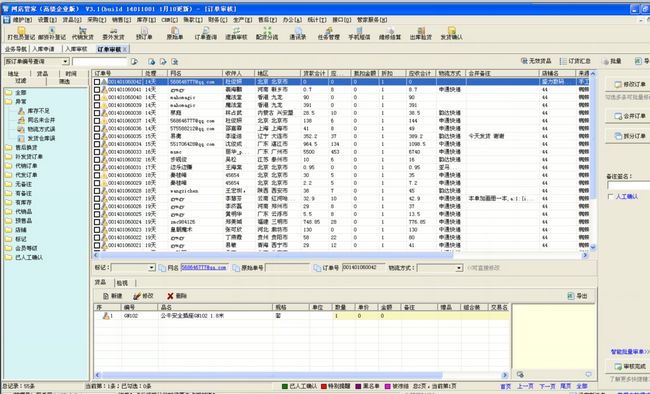The height and width of the screenshot is (394, 650).
Task: Click the 无效货品 icon button
Action: click(536, 61)
